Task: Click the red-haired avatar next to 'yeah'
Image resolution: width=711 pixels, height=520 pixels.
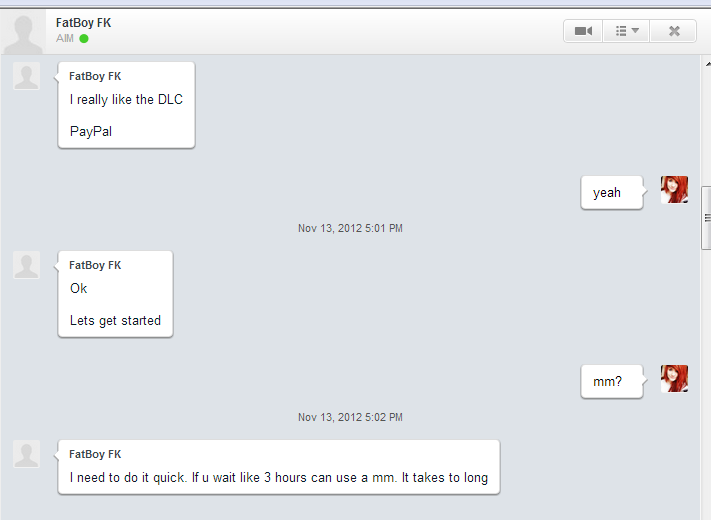Action: point(674,190)
